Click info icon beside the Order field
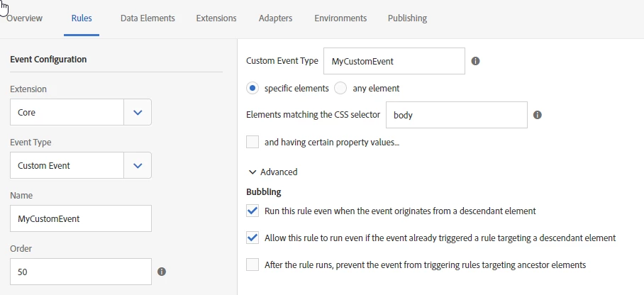The width and height of the screenshot is (644, 295). [x=162, y=272]
